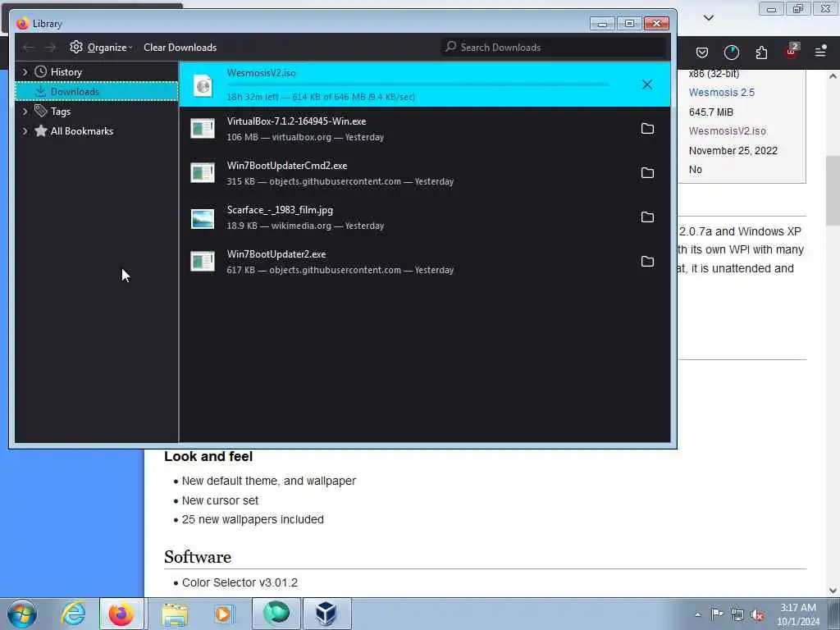
Task: Open the Windows Start menu orb
Action: (x=22, y=614)
